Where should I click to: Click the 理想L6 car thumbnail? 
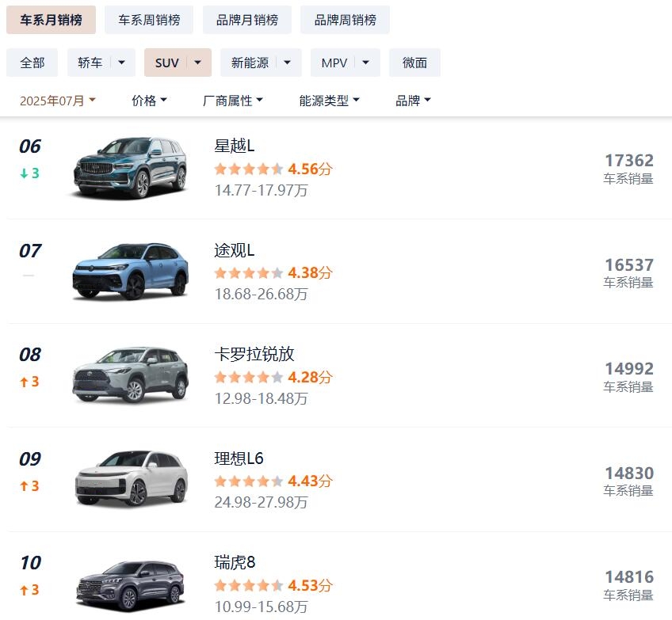[131, 480]
